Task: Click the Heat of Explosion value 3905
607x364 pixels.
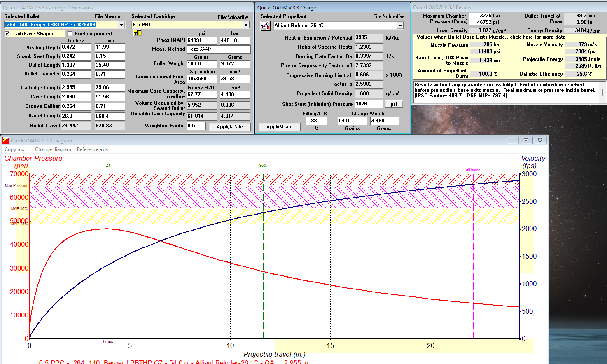Action: point(369,37)
